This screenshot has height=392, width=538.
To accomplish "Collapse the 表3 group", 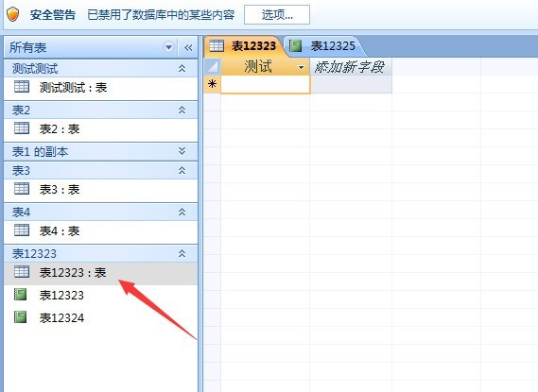I will click(x=182, y=170).
